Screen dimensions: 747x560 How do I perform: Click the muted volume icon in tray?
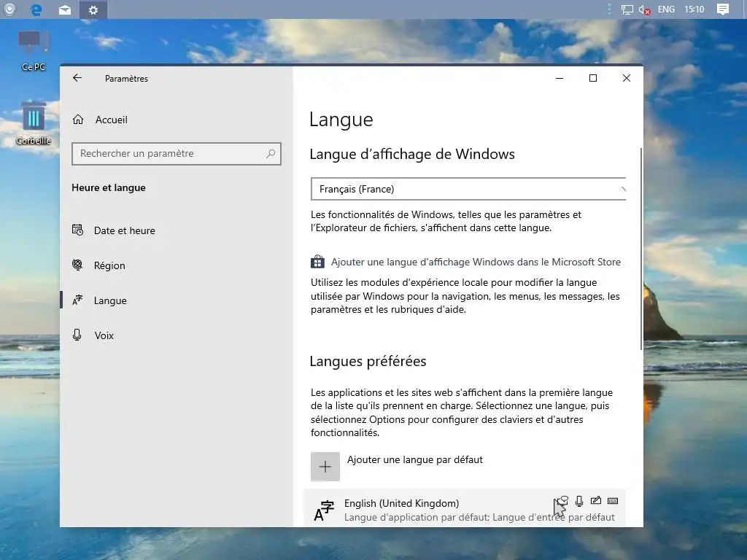(x=645, y=9)
